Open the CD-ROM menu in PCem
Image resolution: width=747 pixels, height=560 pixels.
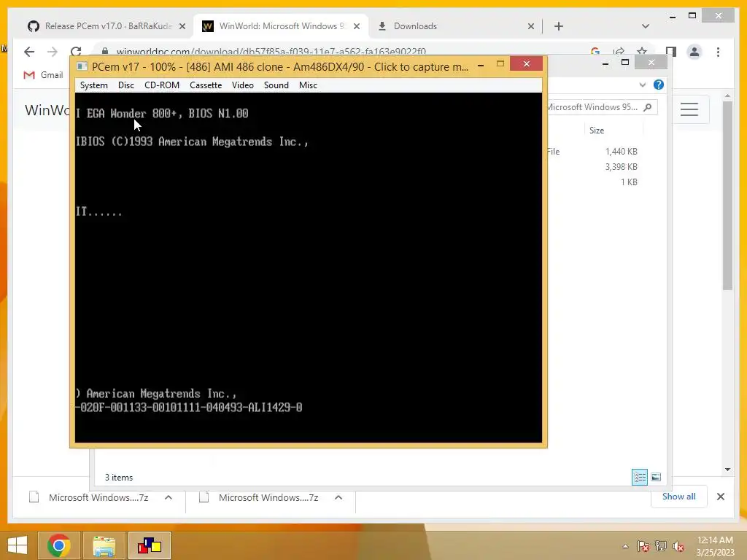tap(162, 85)
